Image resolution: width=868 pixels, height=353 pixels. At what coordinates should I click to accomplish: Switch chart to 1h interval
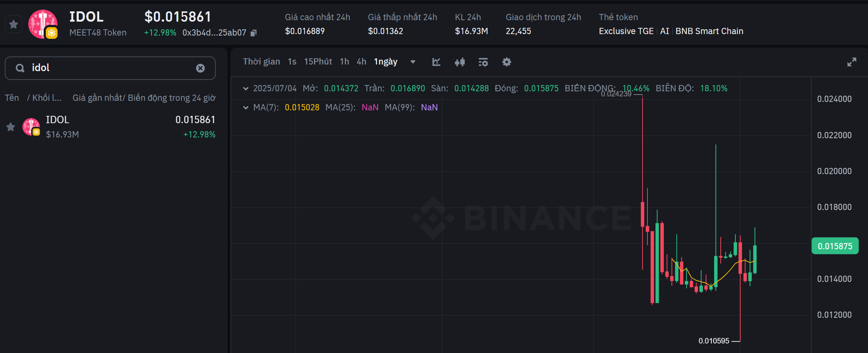pyautogui.click(x=344, y=62)
